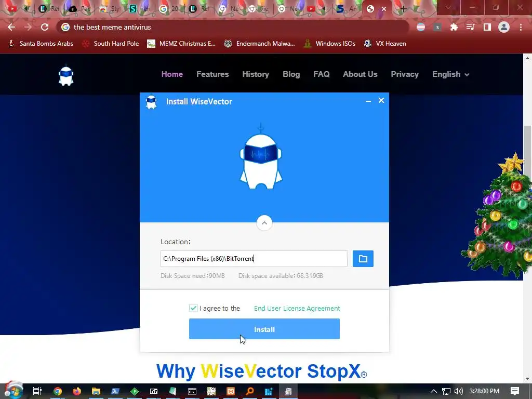
Task: Open the About Us nav item
Action: (x=360, y=74)
